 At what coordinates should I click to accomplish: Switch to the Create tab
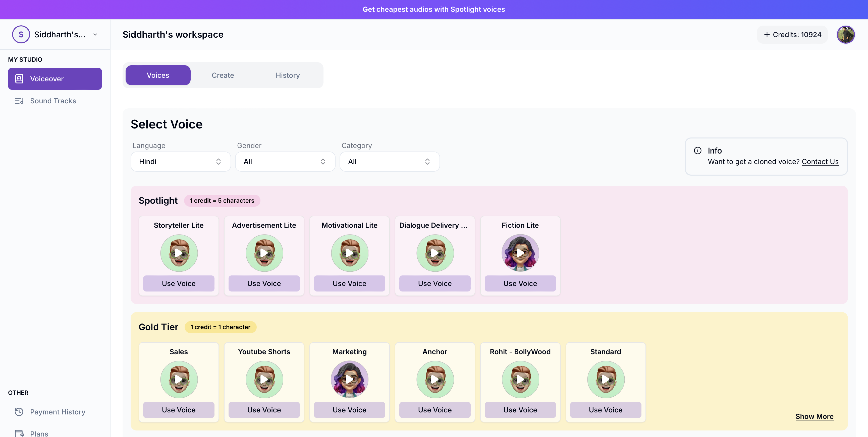coord(223,76)
